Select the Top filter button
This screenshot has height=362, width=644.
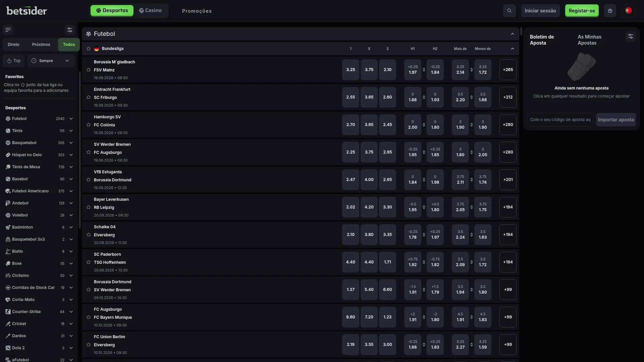point(14,61)
